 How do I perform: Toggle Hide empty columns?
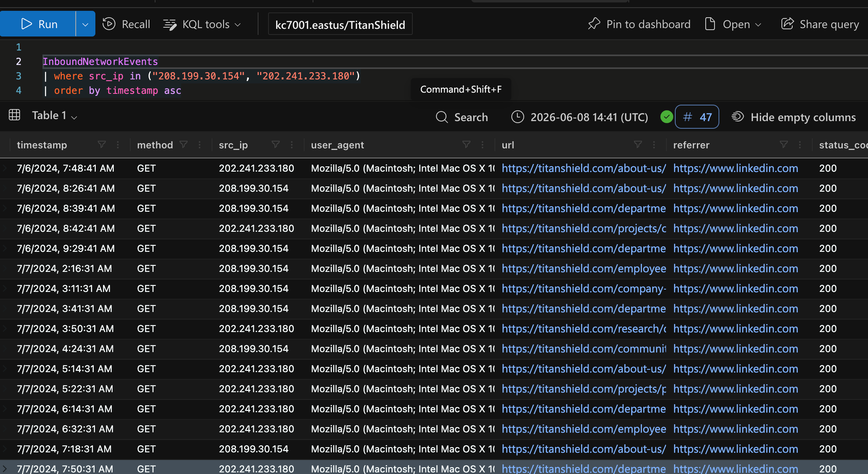pyautogui.click(x=793, y=117)
